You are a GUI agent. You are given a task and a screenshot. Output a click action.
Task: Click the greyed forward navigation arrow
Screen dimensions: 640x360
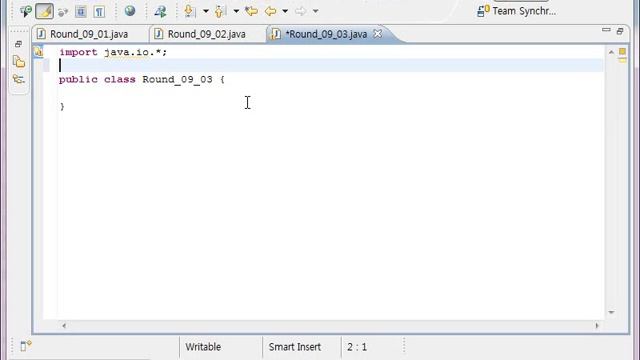(300, 11)
